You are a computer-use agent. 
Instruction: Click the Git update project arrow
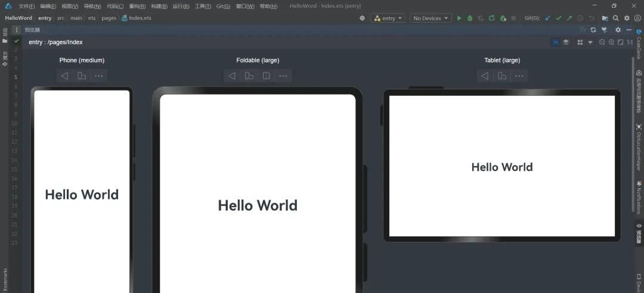point(547,18)
